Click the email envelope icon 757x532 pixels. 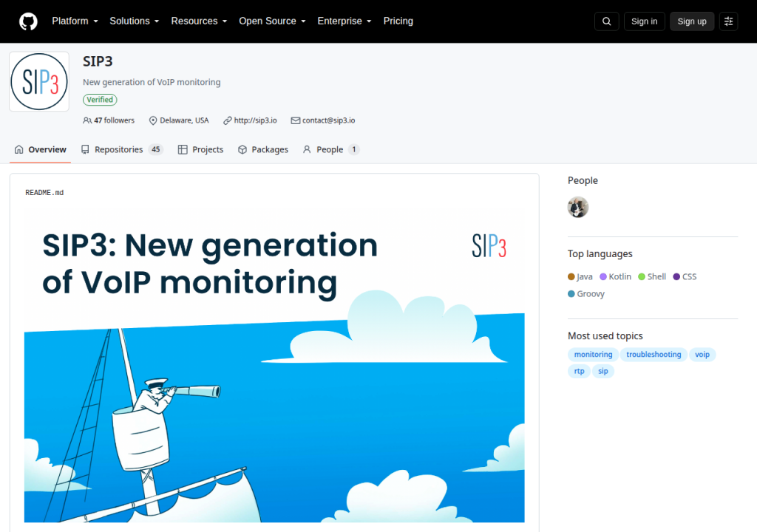(296, 120)
